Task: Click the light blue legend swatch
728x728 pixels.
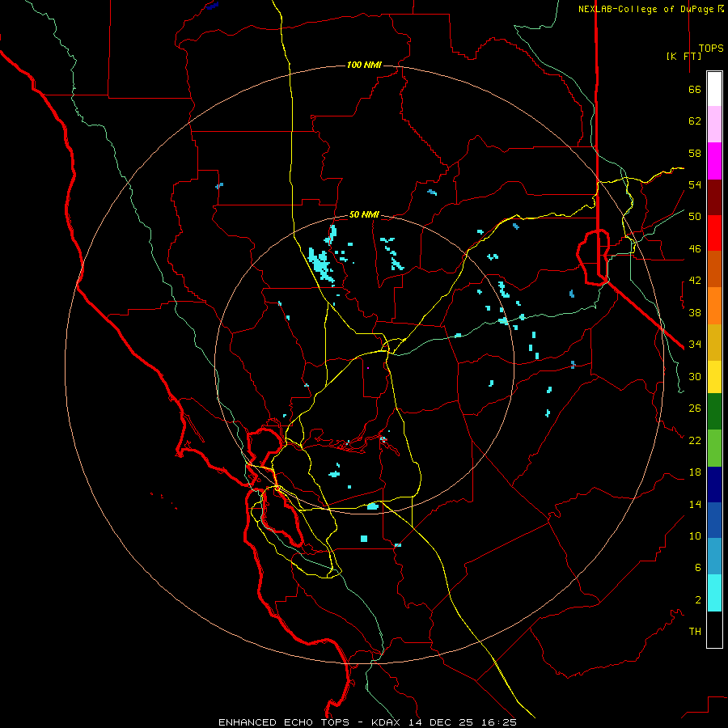Action: pyautogui.click(x=714, y=557)
